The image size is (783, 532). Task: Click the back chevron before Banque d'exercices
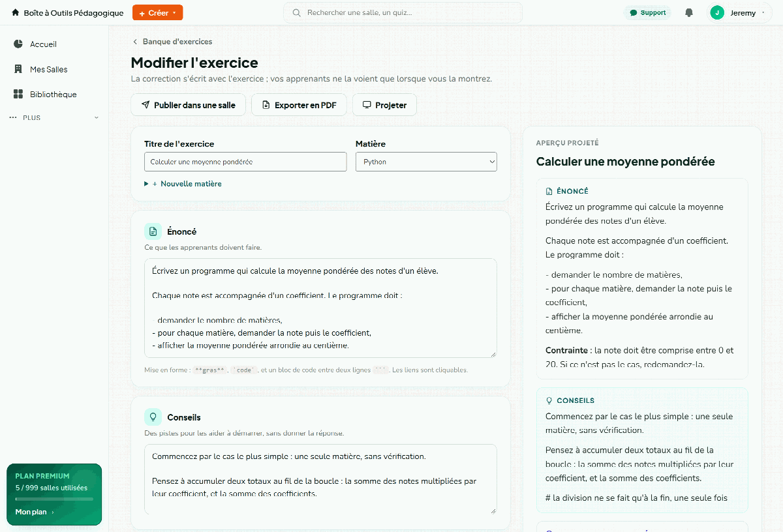[x=135, y=42]
